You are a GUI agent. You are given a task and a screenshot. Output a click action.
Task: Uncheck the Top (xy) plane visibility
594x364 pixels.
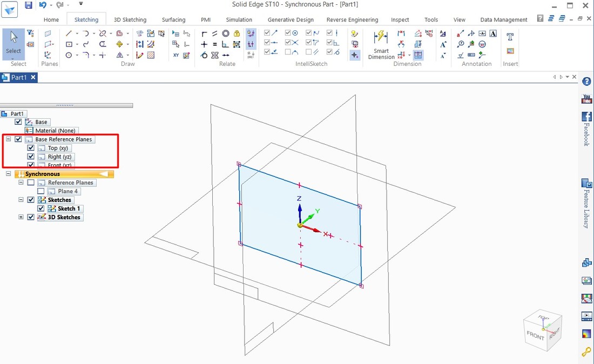click(x=30, y=147)
